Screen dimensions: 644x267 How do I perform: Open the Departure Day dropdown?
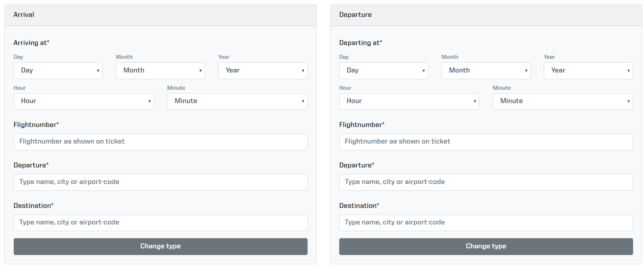coord(384,71)
